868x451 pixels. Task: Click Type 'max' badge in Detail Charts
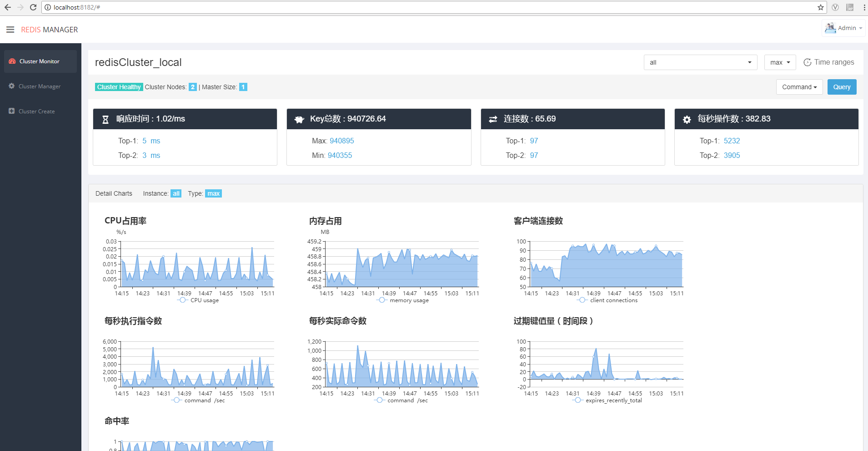tap(213, 193)
